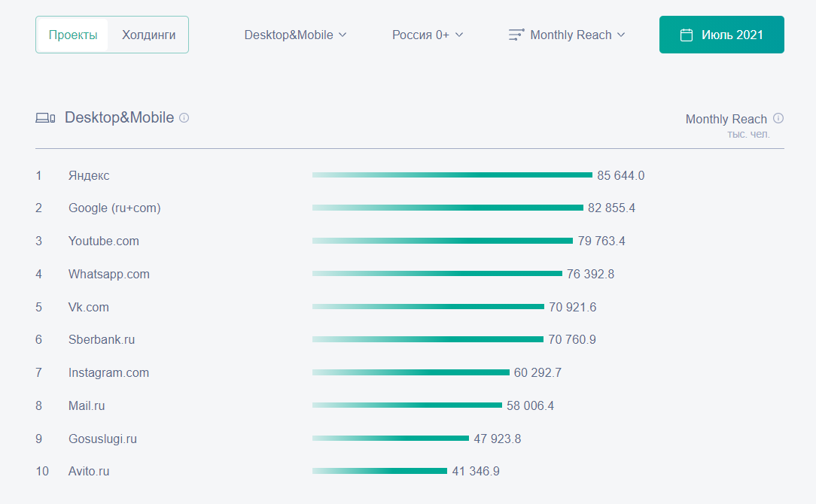
Task: Click the Яндекс reach bar
Action: click(x=452, y=175)
